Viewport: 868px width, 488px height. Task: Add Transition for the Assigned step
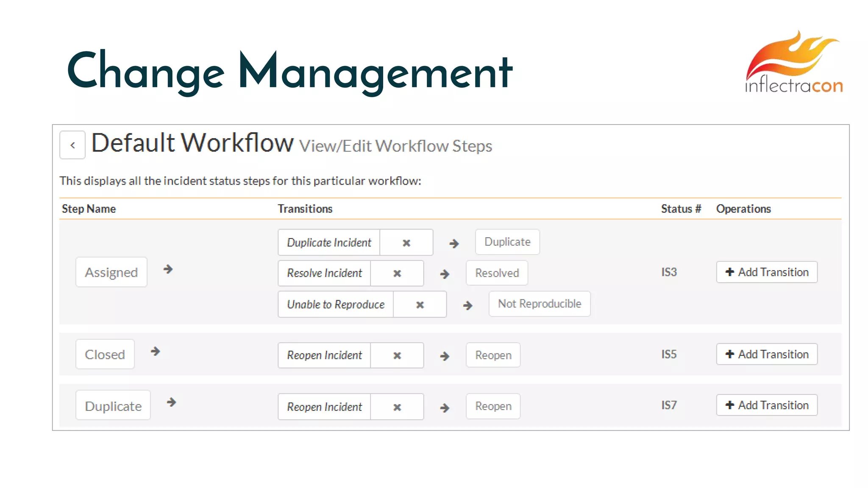(766, 272)
